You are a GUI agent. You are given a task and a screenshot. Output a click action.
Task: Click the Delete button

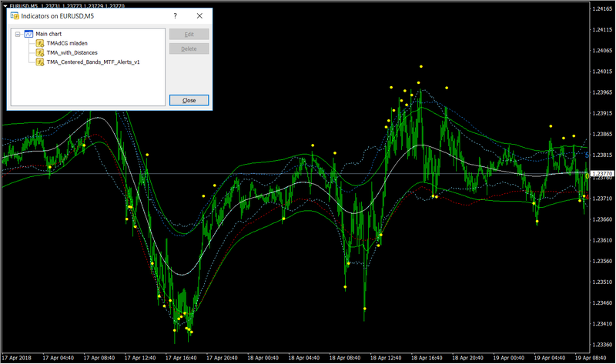pyautogui.click(x=189, y=48)
